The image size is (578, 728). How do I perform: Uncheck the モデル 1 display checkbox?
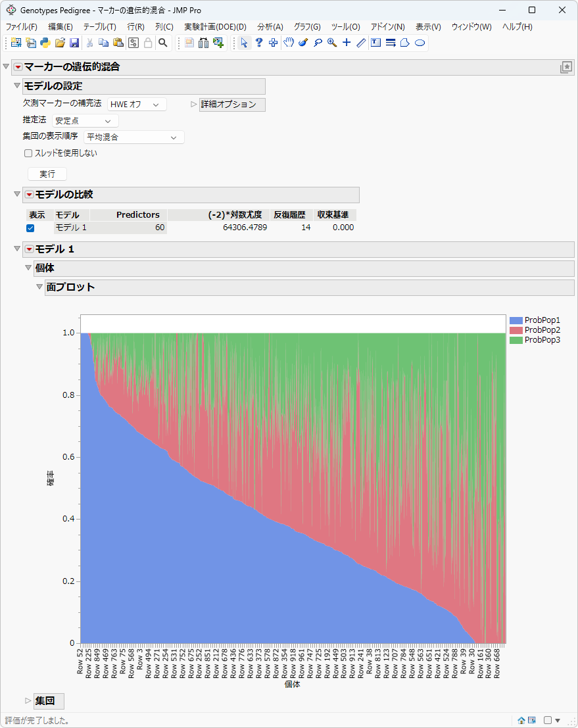(30, 228)
